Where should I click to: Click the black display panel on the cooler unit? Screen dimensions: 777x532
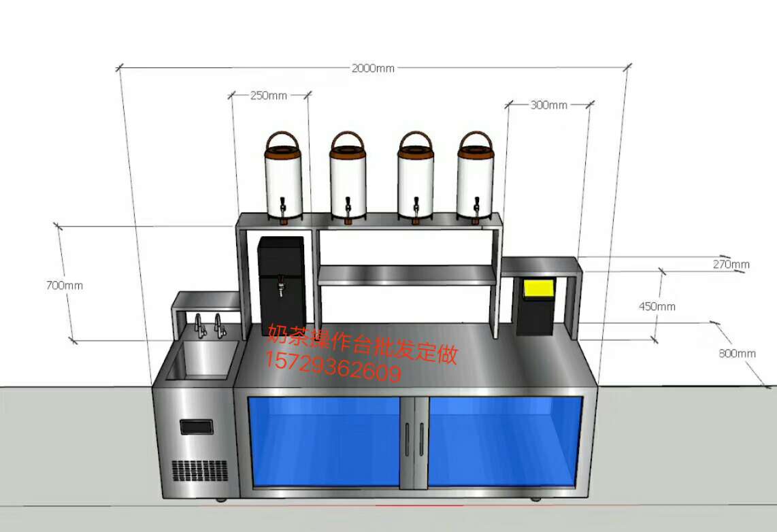pyautogui.click(x=197, y=427)
